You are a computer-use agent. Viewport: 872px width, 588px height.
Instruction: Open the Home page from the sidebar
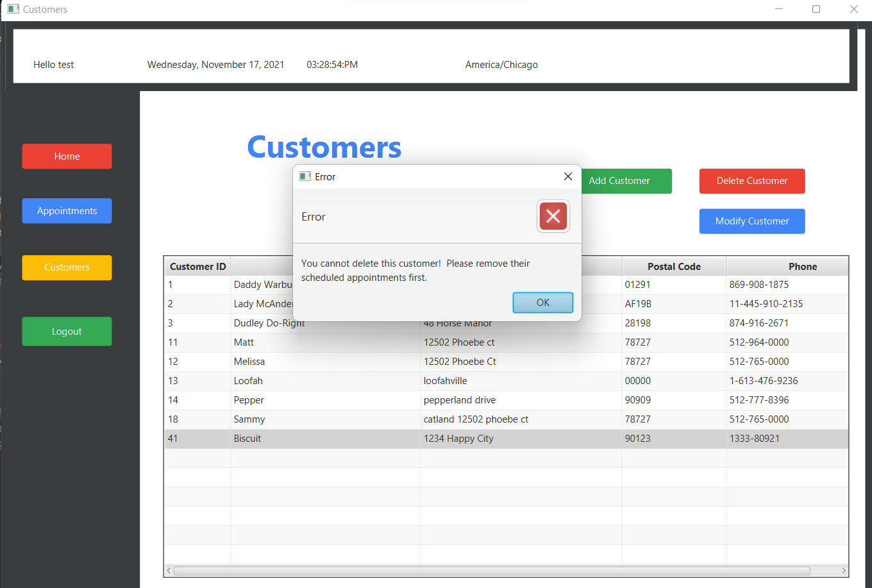point(67,156)
